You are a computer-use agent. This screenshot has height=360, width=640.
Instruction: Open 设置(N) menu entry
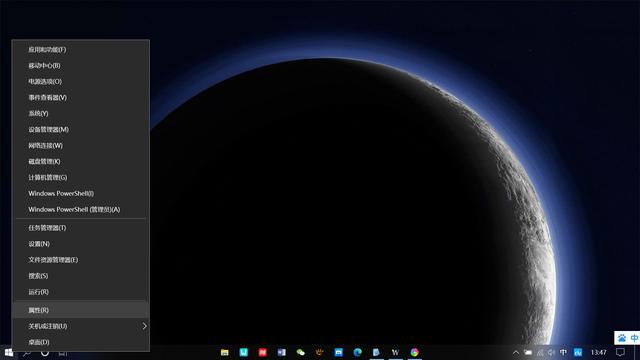[x=80, y=244]
